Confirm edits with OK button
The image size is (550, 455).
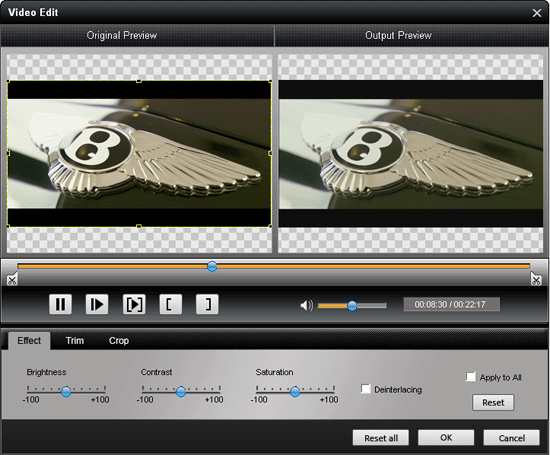[x=446, y=437]
